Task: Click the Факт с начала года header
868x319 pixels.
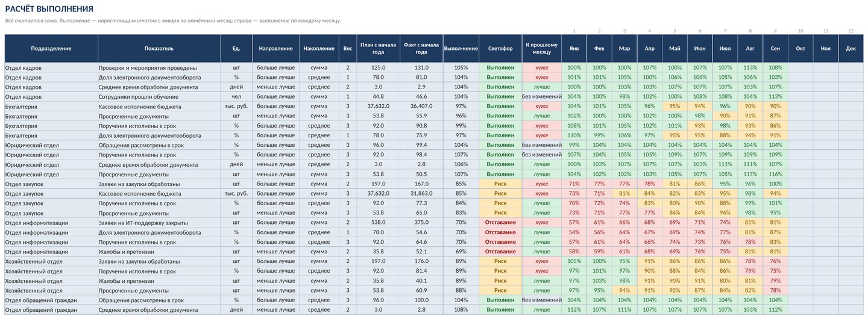Action: point(421,48)
